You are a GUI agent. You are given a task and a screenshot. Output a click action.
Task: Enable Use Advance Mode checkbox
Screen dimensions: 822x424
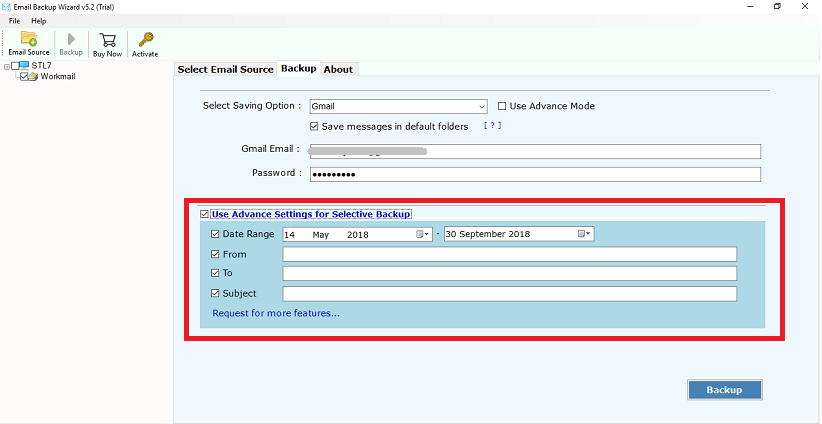click(x=502, y=106)
